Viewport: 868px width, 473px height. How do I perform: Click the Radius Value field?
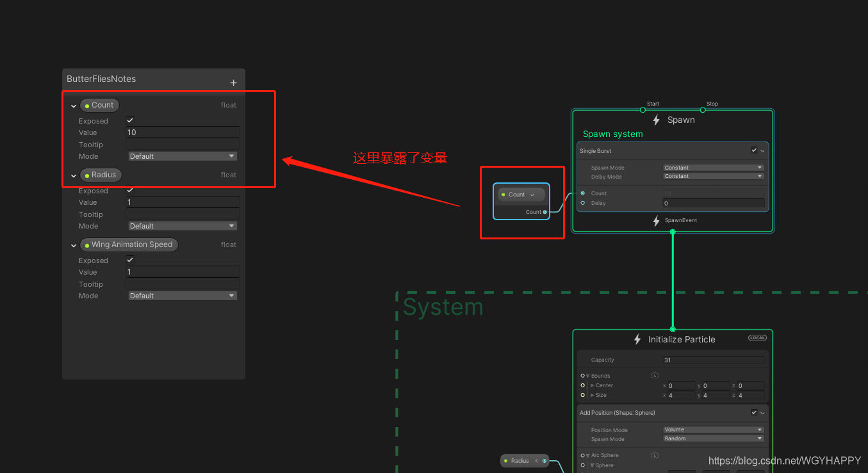183,202
